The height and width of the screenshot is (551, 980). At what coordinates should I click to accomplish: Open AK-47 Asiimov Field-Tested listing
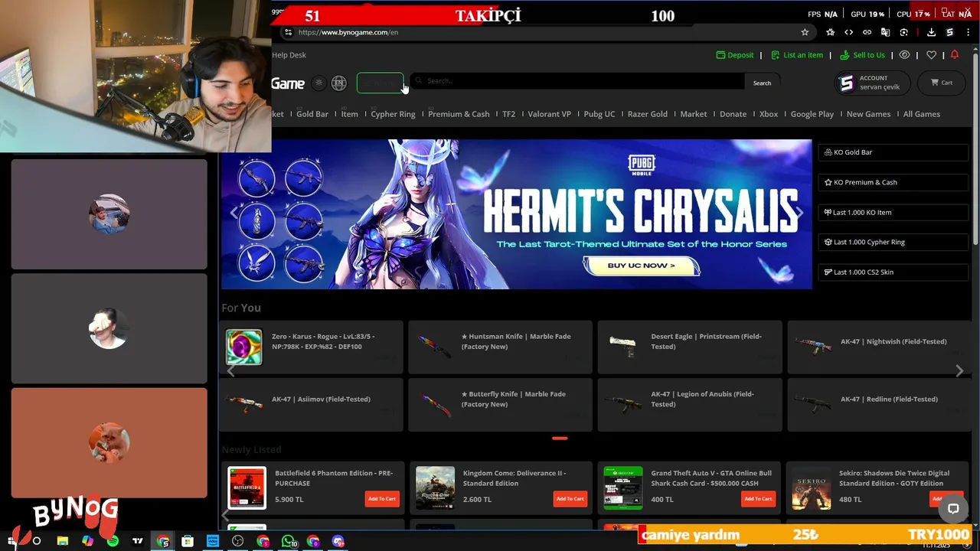[311, 404]
